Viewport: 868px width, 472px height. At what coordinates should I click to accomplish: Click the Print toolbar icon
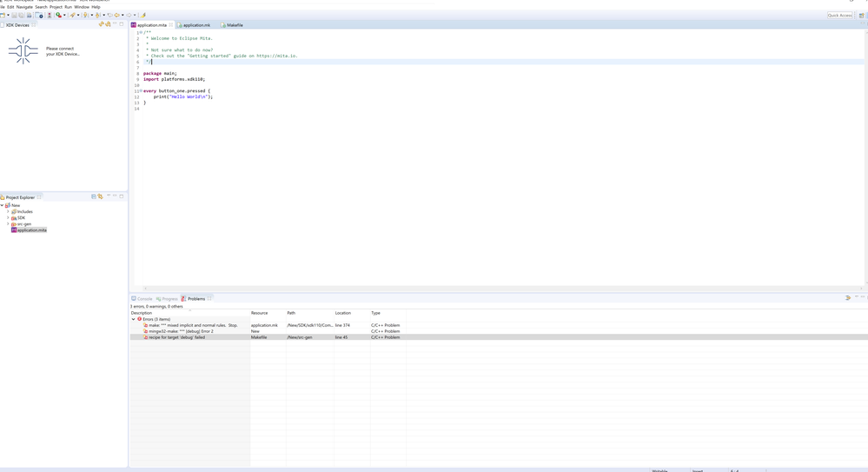30,15
